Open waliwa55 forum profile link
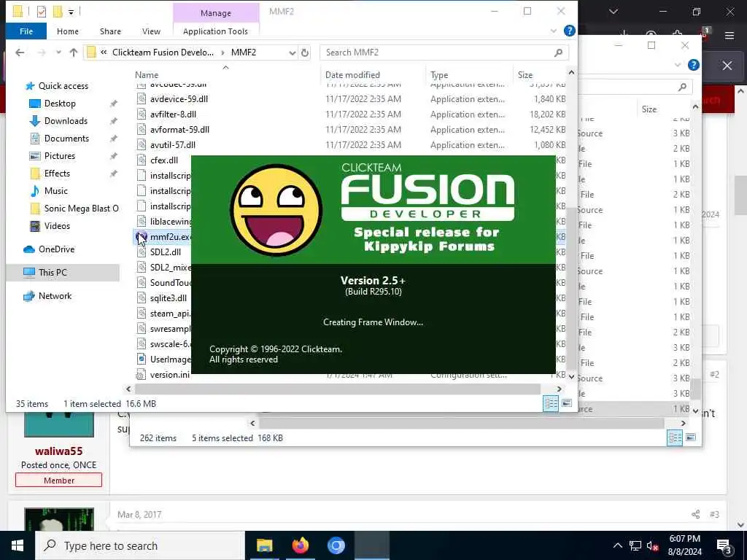Image resolution: width=747 pixels, height=560 pixels. 58,451
